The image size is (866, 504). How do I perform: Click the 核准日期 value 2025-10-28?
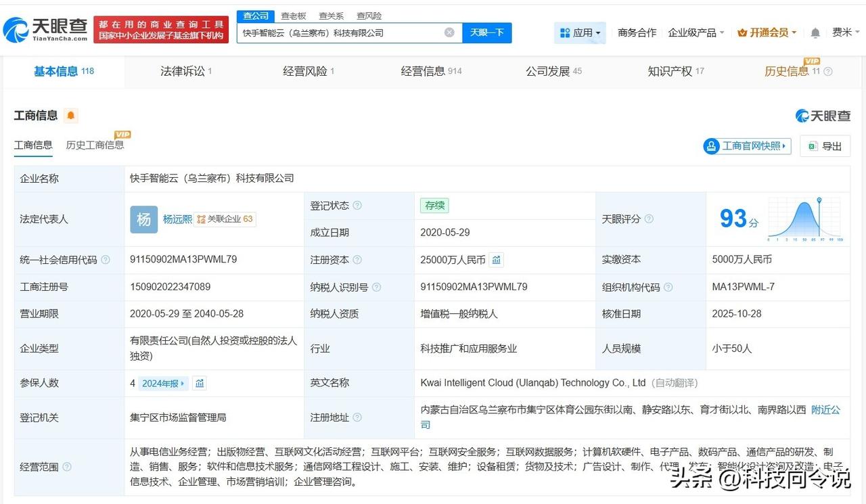tap(737, 314)
